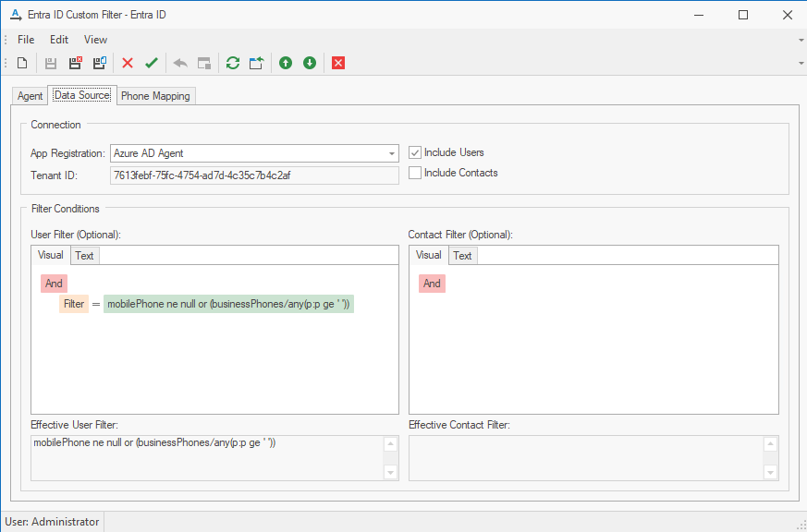The width and height of the screenshot is (807, 532).
Task: Open menu bar options overflow arrow
Action: click(x=801, y=40)
